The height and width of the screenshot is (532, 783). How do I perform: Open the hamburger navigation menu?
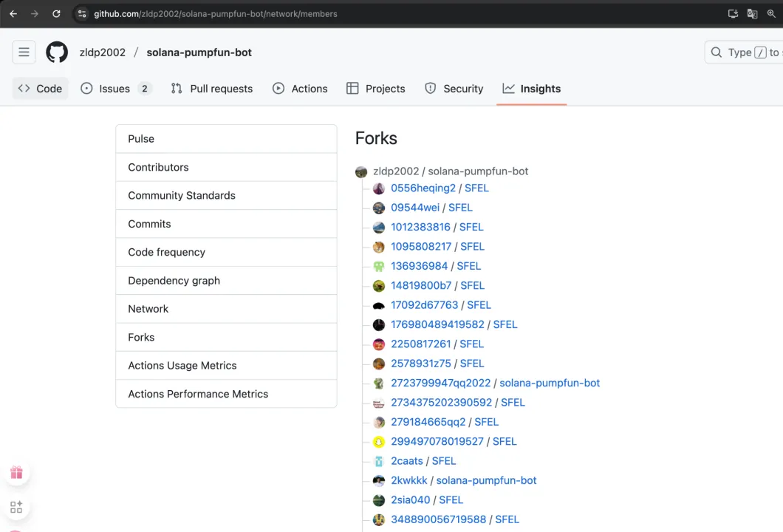tap(24, 52)
